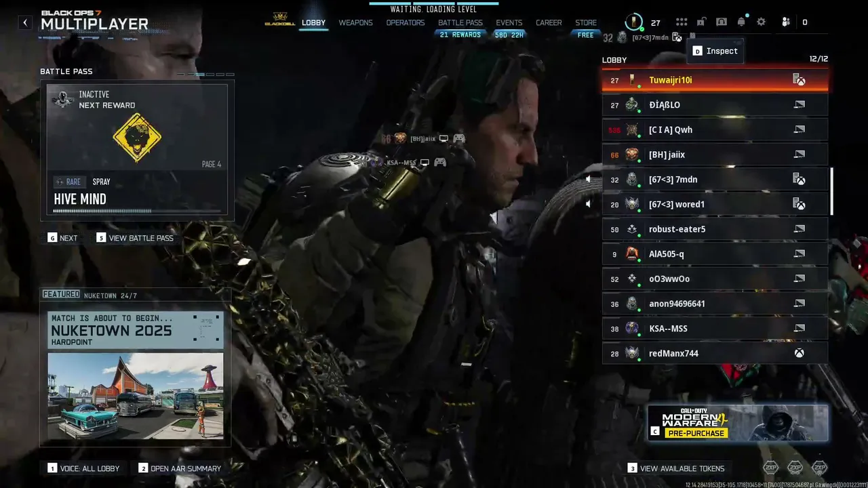Select player [67<3] 7mdn in lobby list
The image size is (868, 488).
[x=715, y=180]
